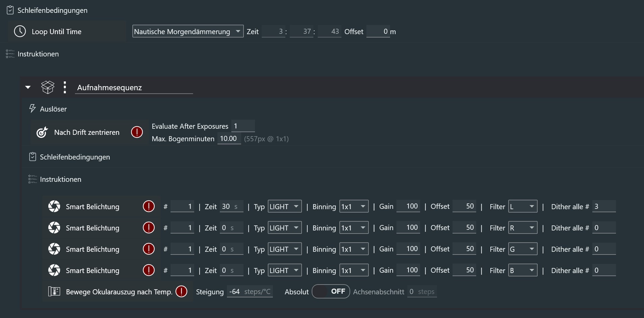Click the warning icon in the Filter L exposure row
This screenshot has height=318, width=644.
149,206
